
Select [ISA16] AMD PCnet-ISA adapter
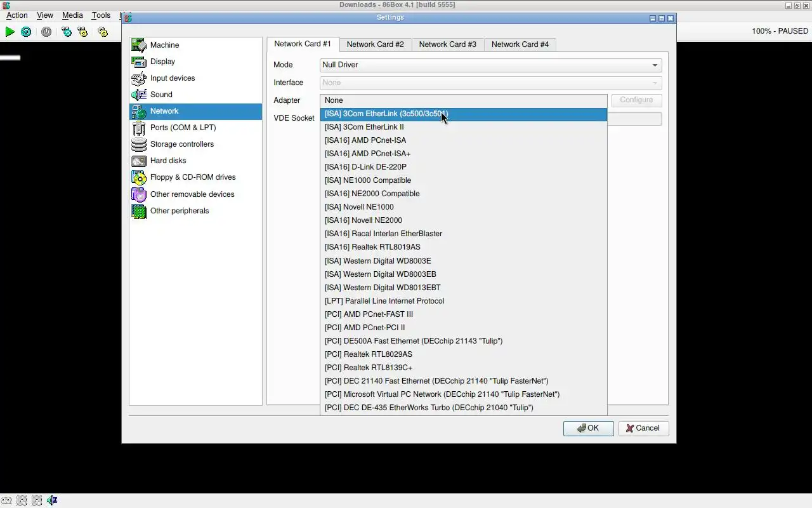tap(464, 140)
